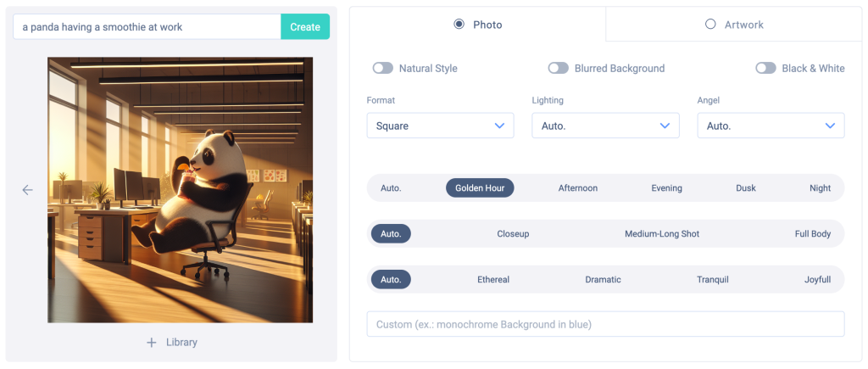Open the Format dropdown showing Square
Viewport: 868px width, 369px height.
coord(440,126)
